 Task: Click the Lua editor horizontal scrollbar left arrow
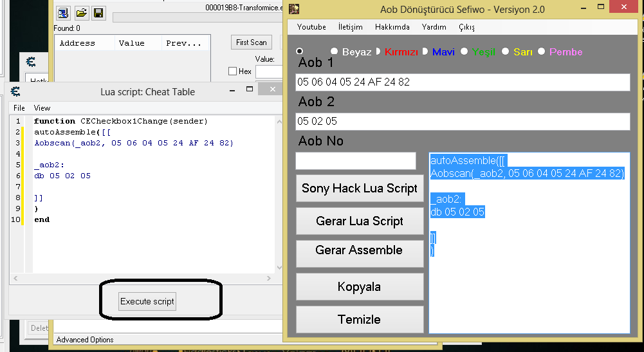(x=15, y=278)
